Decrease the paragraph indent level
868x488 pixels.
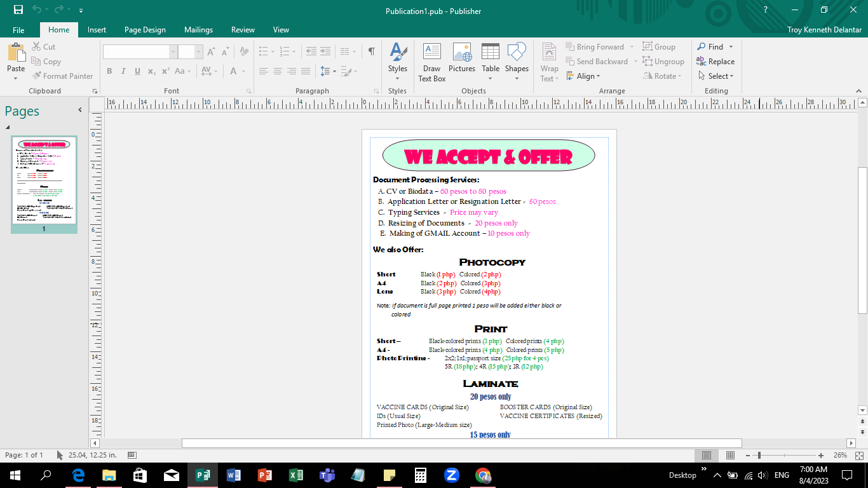[x=311, y=52]
